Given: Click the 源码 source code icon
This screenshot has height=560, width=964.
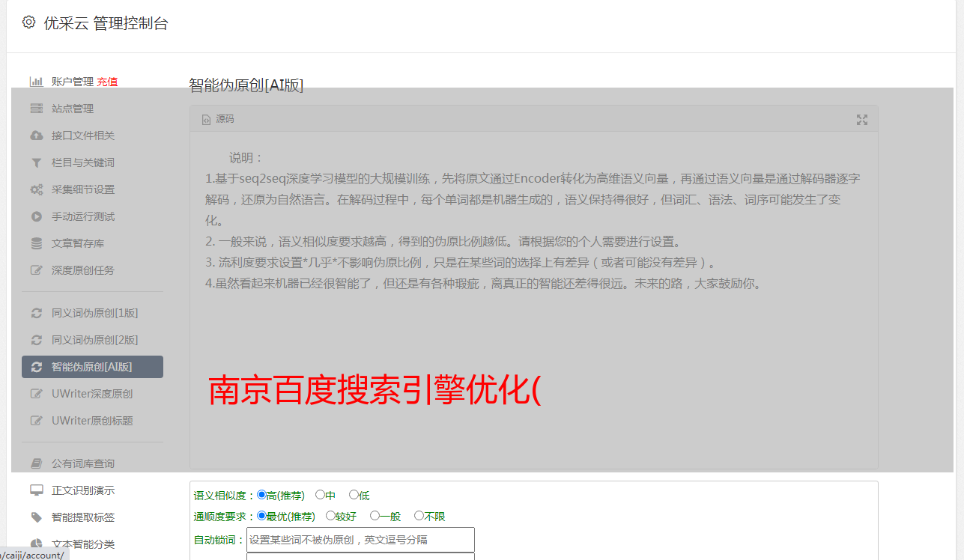Looking at the screenshot, I should (206, 120).
